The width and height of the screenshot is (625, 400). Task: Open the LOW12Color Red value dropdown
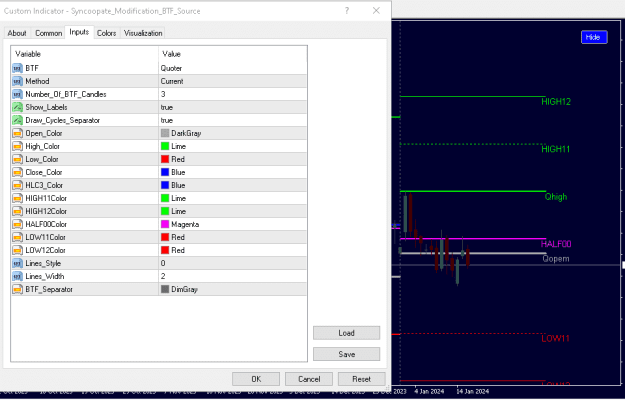pyautogui.click(x=232, y=251)
